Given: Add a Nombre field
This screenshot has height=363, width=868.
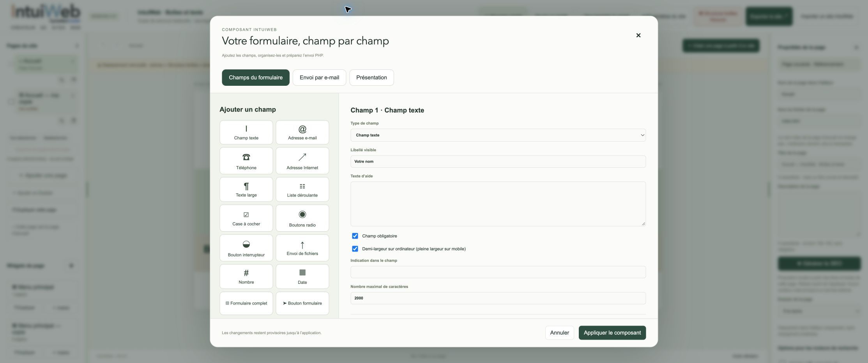Looking at the screenshot, I should (246, 276).
